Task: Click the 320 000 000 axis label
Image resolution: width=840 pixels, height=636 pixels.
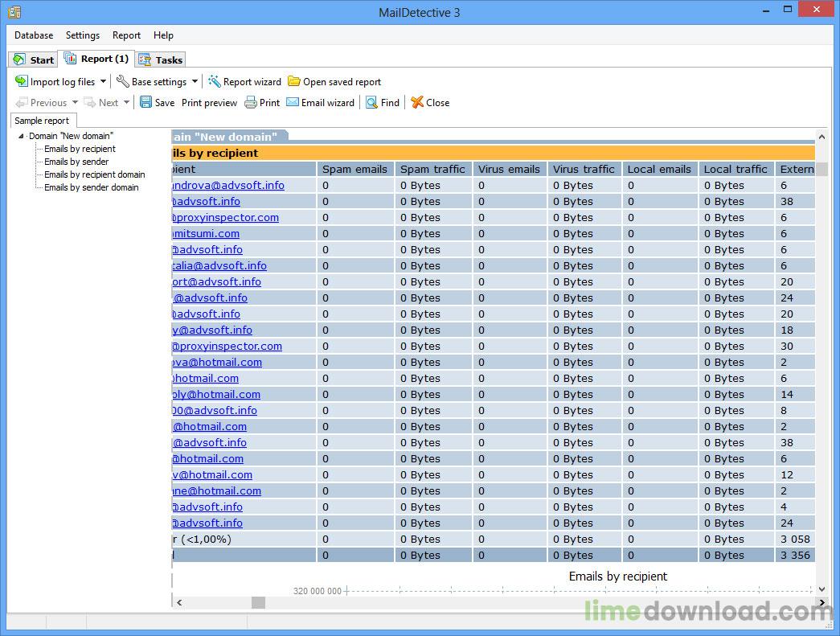Action: point(318,591)
